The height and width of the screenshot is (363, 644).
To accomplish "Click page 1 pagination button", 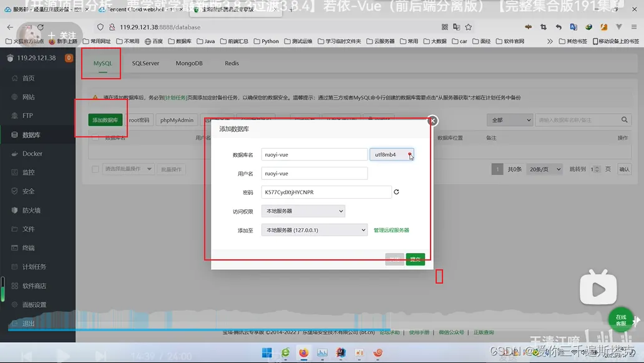I will coord(497,169).
